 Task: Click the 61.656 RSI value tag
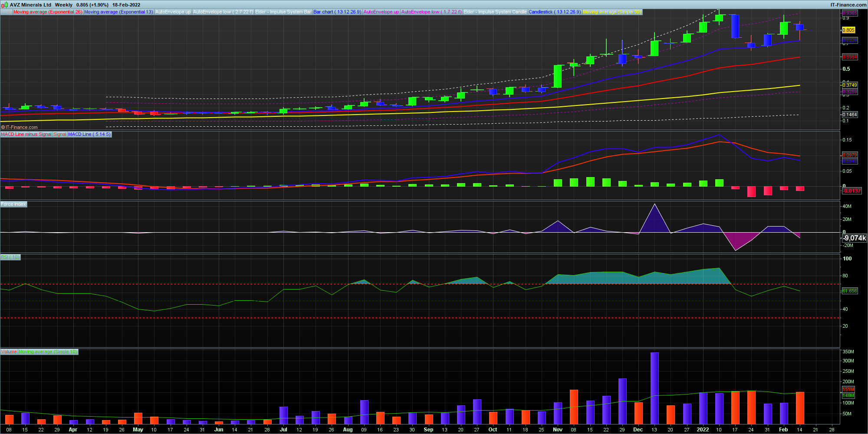[x=850, y=291]
